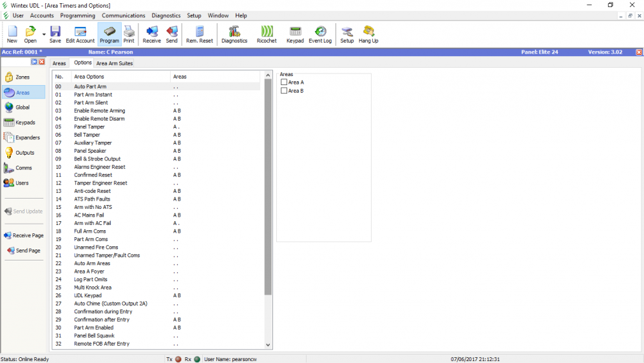The height and width of the screenshot is (363, 644).
Task: Click the Hang Up icon
Action: (x=368, y=34)
